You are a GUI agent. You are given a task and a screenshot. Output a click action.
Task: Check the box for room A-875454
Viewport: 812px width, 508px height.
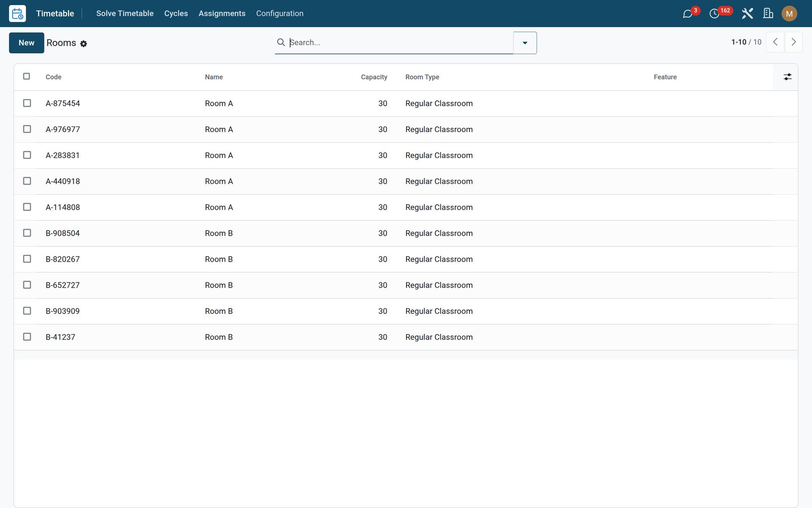pos(27,103)
